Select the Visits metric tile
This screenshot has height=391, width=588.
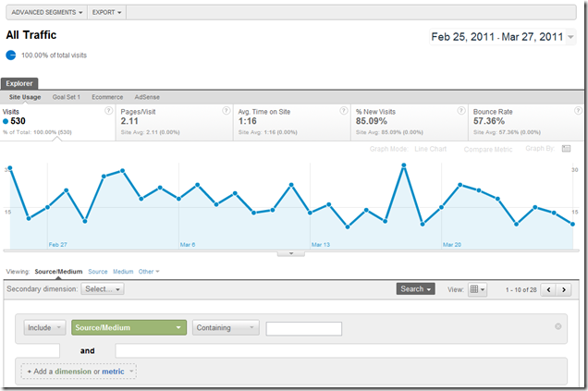pyautogui.click(x=57, y=123)
